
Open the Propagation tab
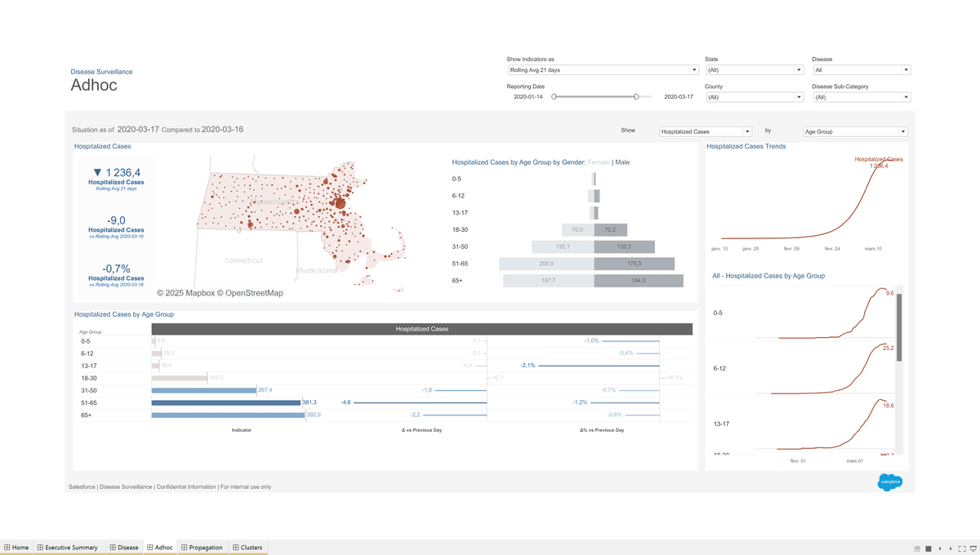pos(201,548)
